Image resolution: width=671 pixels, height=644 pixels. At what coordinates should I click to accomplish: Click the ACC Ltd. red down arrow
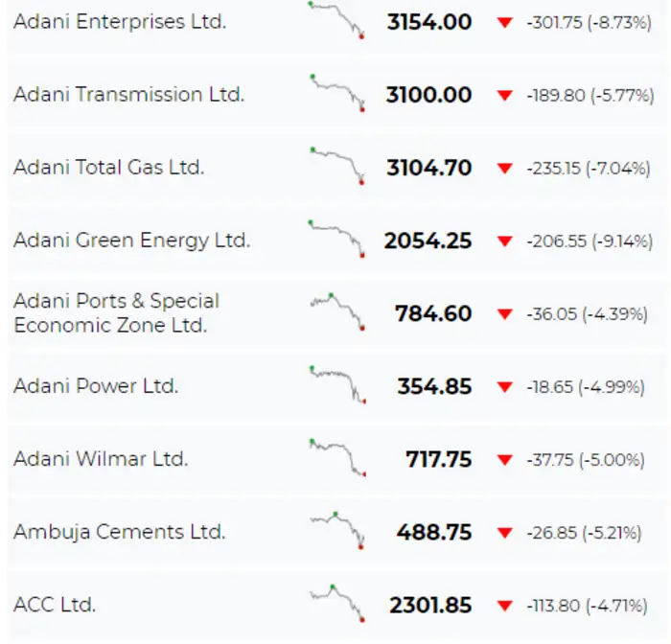point(505,606)
